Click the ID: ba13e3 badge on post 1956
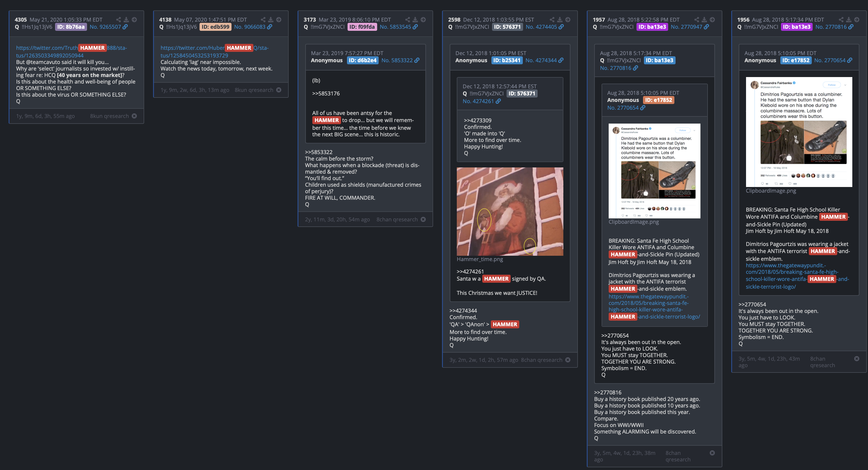Image resolution: width=868 pixels, height=470 pixels. click(797, 27)
